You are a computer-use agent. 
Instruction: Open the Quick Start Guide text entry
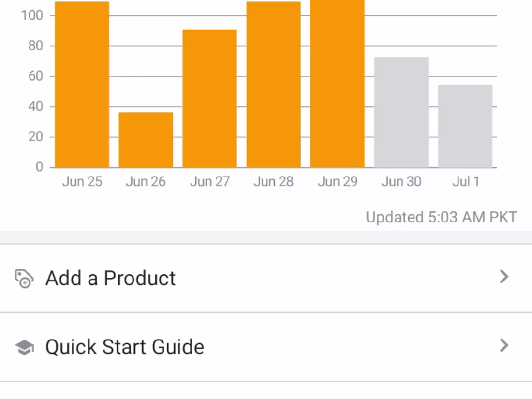[125, 347]
